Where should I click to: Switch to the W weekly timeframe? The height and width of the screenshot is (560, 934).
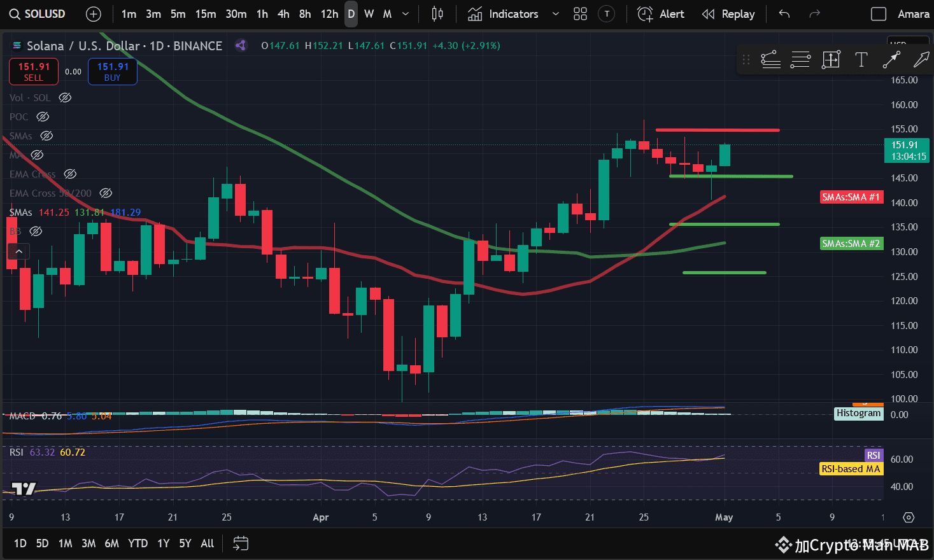click(x=368, y=13)
